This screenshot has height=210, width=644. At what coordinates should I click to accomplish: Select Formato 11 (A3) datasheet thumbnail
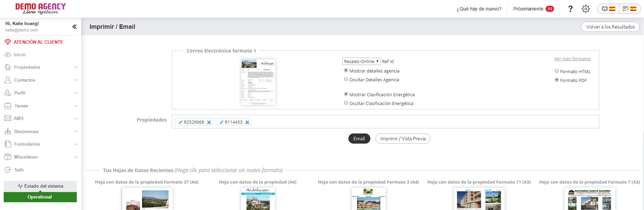[479, 199]
